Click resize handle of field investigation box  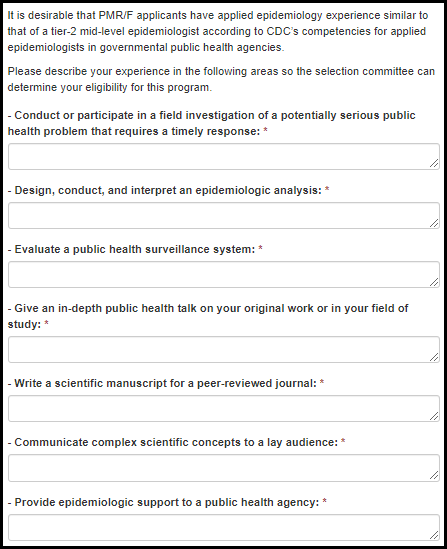pyautogui.click(x=434, y=164)
